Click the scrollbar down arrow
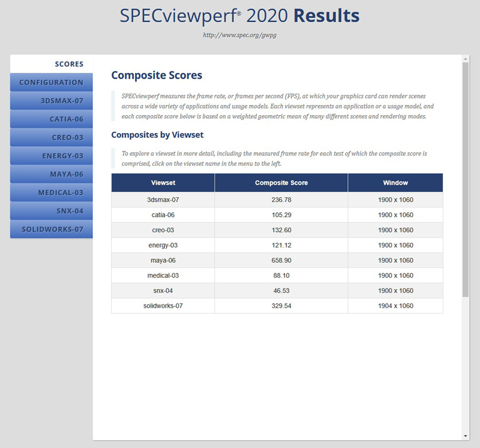The width and height of the screenshot is (480, 448). pyautogui.click(x=466, y=436)
